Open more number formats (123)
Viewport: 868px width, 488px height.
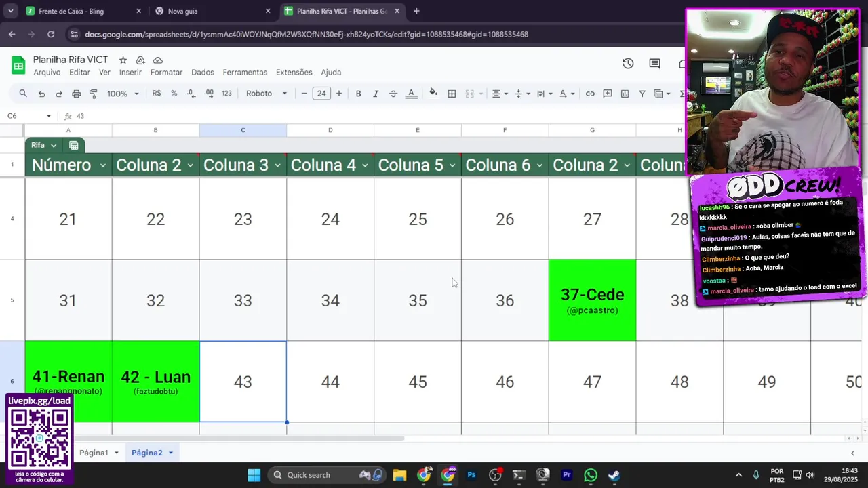(226, 94)
